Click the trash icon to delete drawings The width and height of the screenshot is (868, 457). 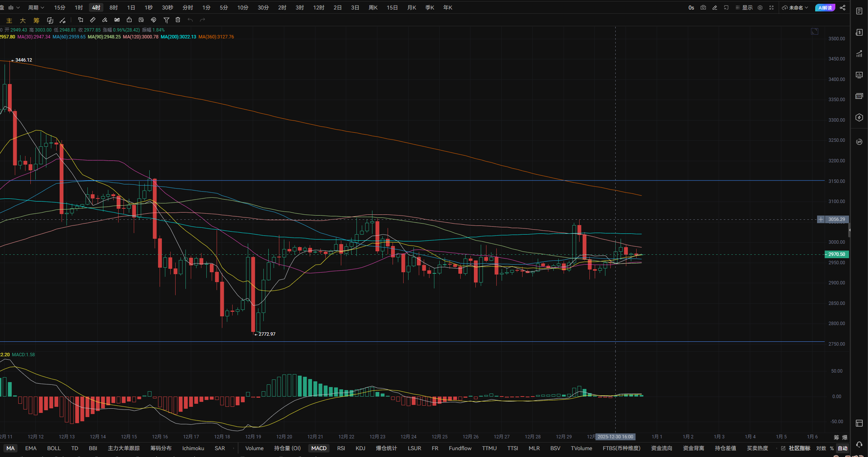tap(178, 20)
